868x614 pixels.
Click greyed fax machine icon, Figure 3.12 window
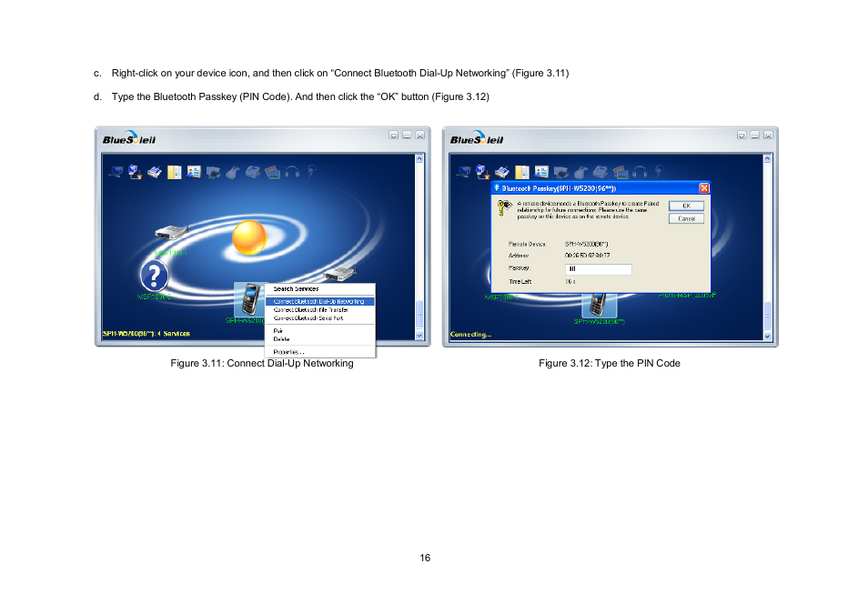coord(601,172)
